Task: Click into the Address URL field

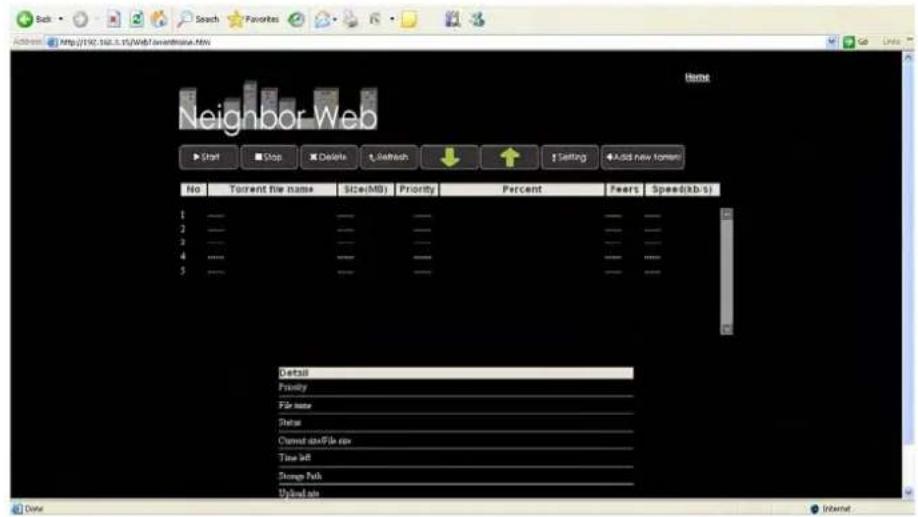Action: (x=436, y=42)
